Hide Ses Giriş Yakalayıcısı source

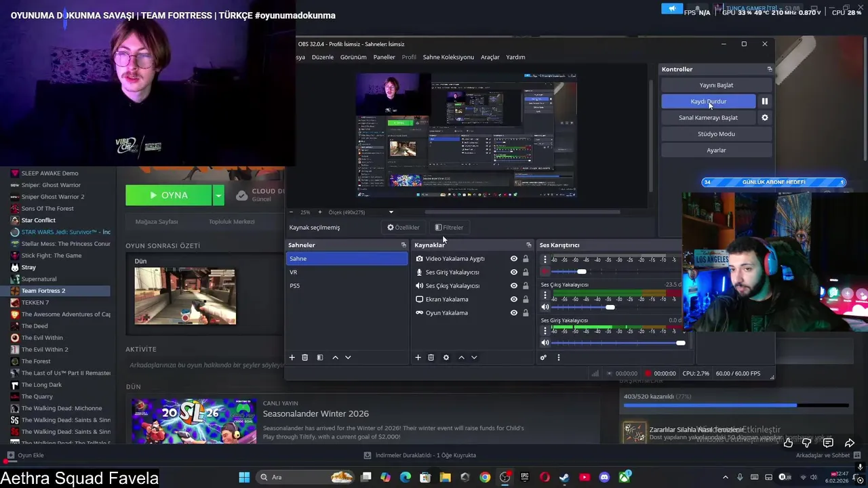click(x=514, y=272)
